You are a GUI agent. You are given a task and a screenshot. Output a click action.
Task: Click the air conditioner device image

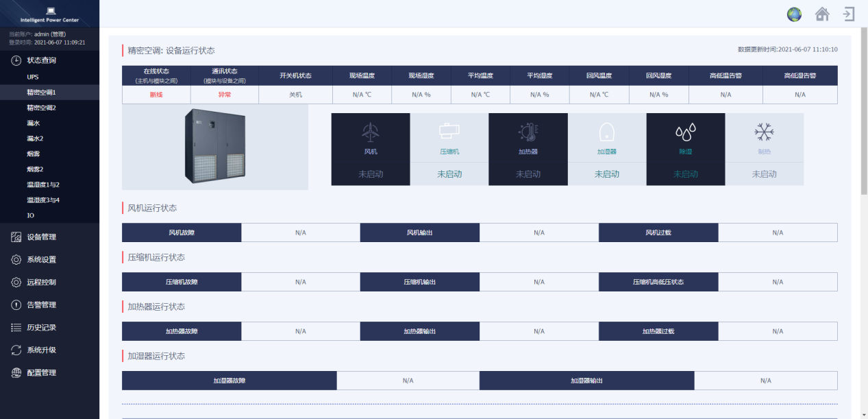215,147
